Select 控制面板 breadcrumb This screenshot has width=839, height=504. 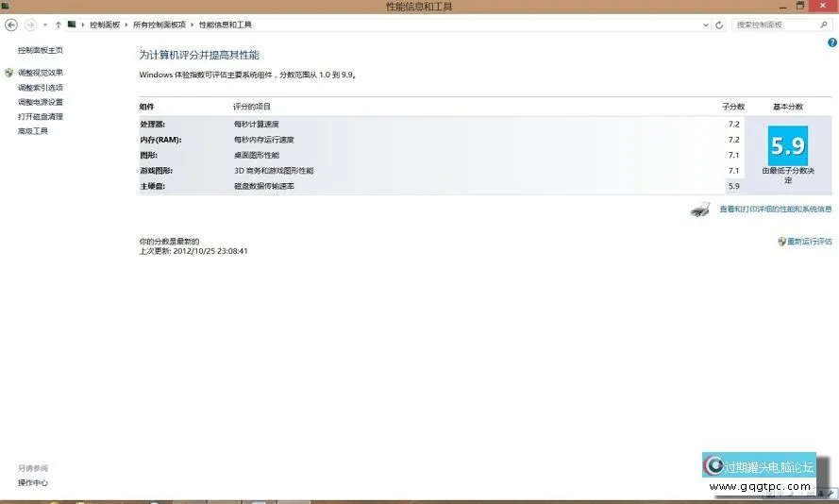(105, 25)
